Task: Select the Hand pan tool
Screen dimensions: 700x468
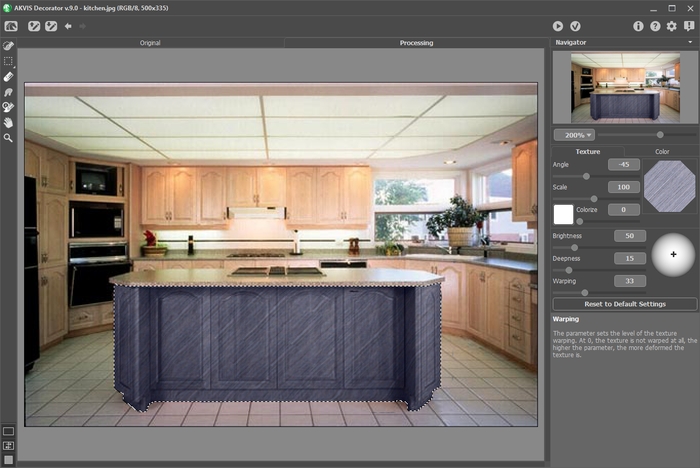Action: pos(8,122)
